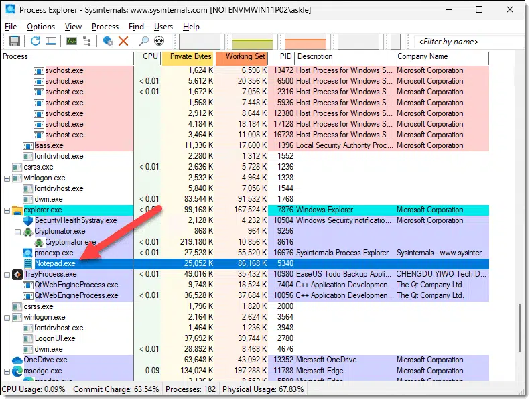Select csrss.exe row with PID 2000

tap(245, 306)
